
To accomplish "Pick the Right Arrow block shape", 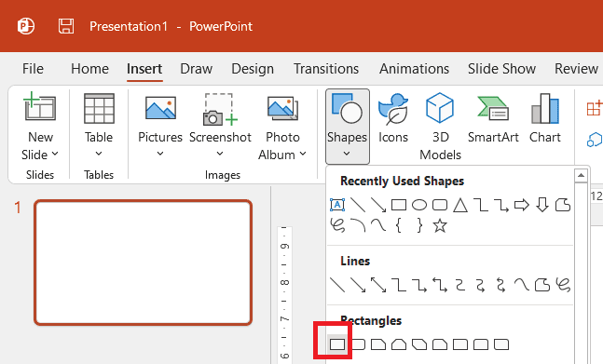I will (x=522, y=205).
